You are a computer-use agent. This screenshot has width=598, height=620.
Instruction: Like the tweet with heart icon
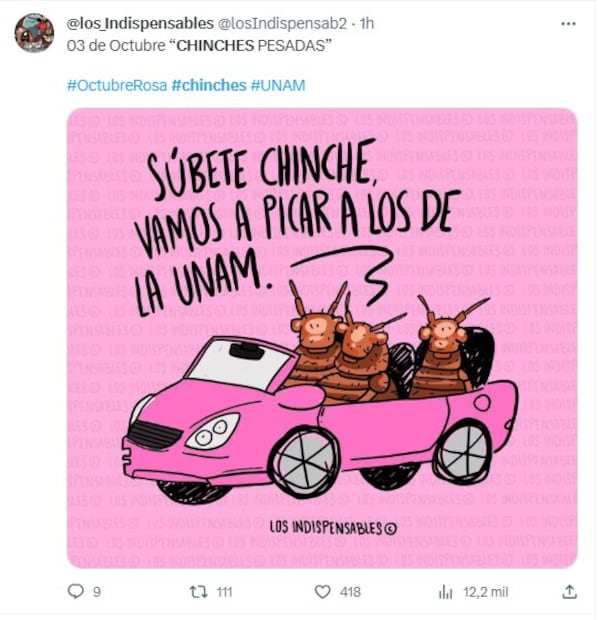coord(322,592)
